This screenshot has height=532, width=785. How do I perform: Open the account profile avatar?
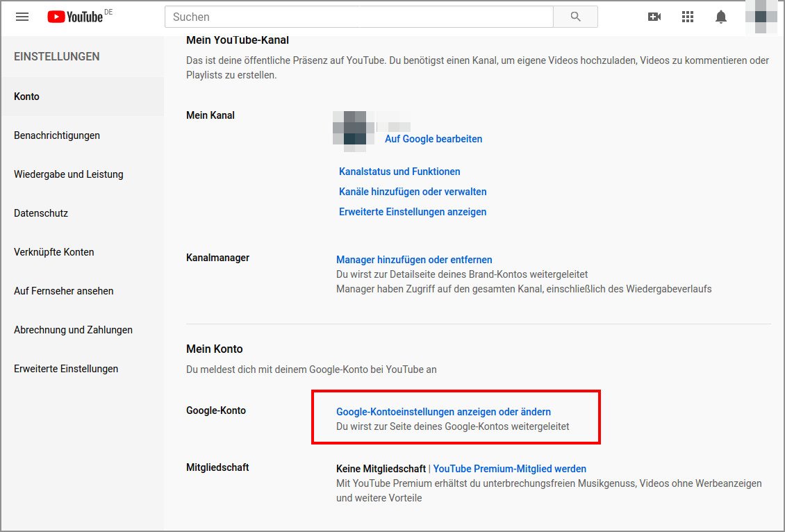[x=761, y=17]
